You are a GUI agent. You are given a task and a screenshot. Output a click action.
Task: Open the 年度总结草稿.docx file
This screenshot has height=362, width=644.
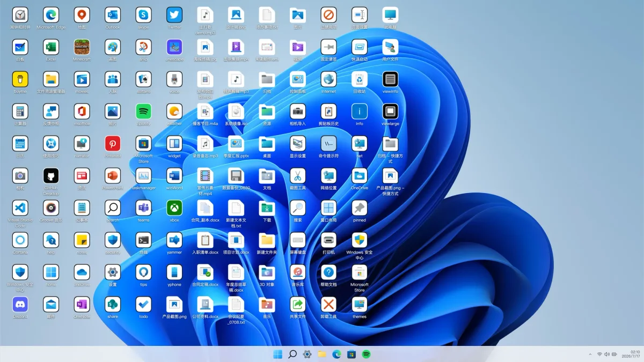[236, 272]
